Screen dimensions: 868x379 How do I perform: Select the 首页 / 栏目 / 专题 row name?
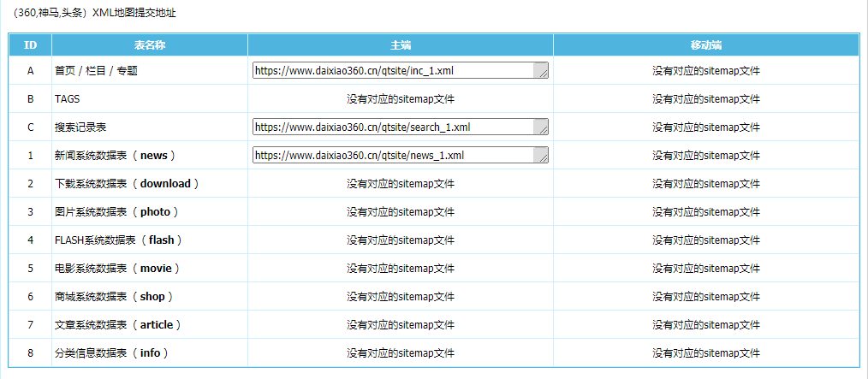pos(96,71)
